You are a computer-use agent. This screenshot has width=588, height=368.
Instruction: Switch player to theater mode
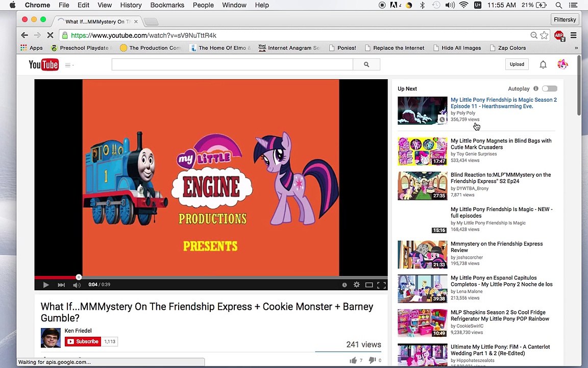[369, 285]
